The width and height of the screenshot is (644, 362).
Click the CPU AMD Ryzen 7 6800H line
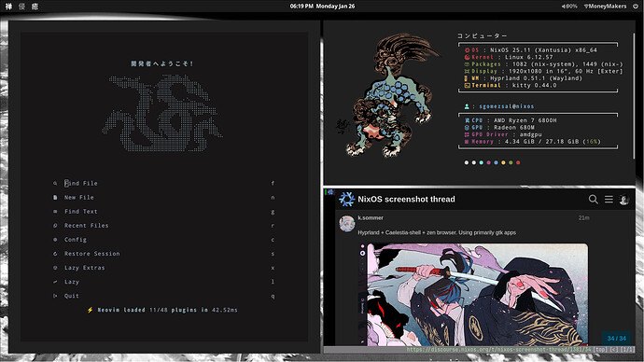coord(511,120)
